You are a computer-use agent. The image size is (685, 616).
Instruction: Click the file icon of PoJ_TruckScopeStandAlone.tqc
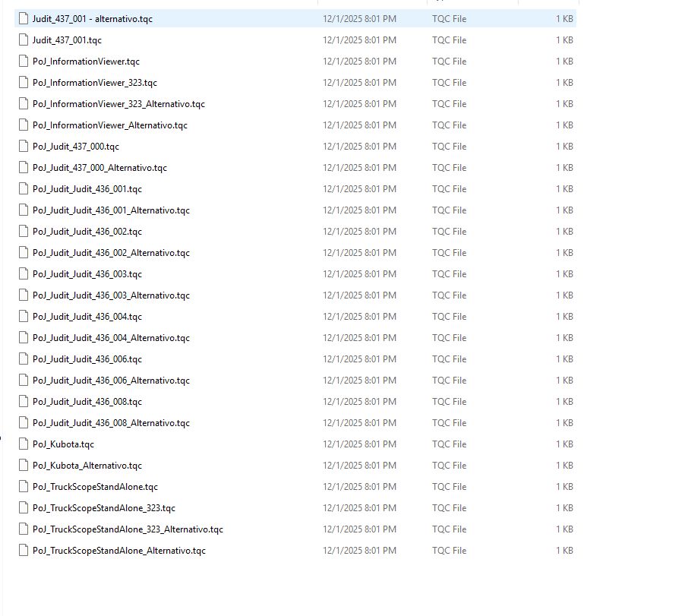(23, 486)
